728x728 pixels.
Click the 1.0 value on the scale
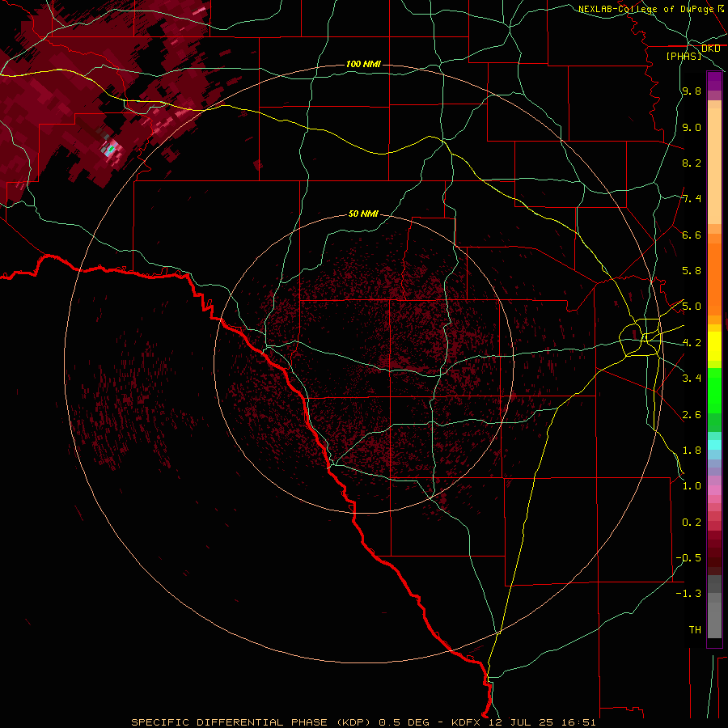tap(692, 486)
